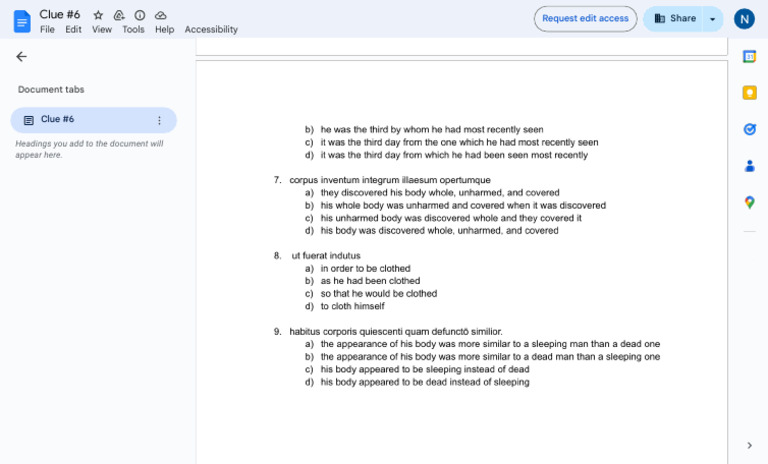
Task: Open Google Calendar side panel
Action: (749, 56)
